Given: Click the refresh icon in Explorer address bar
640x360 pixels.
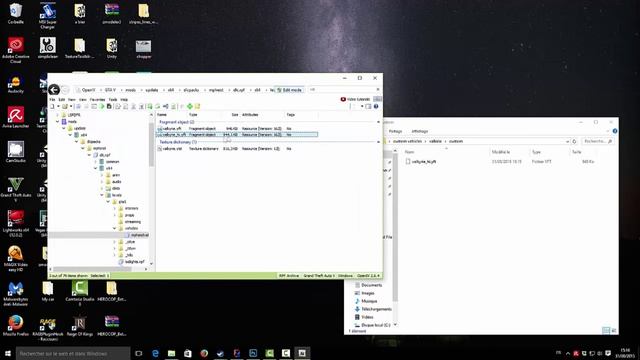Looking at the screenshot, I should tap(574, 141).
